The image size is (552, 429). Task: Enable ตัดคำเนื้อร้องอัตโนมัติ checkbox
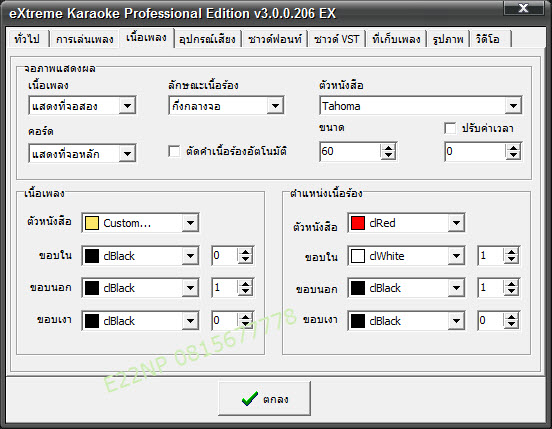tap(174, 152)
